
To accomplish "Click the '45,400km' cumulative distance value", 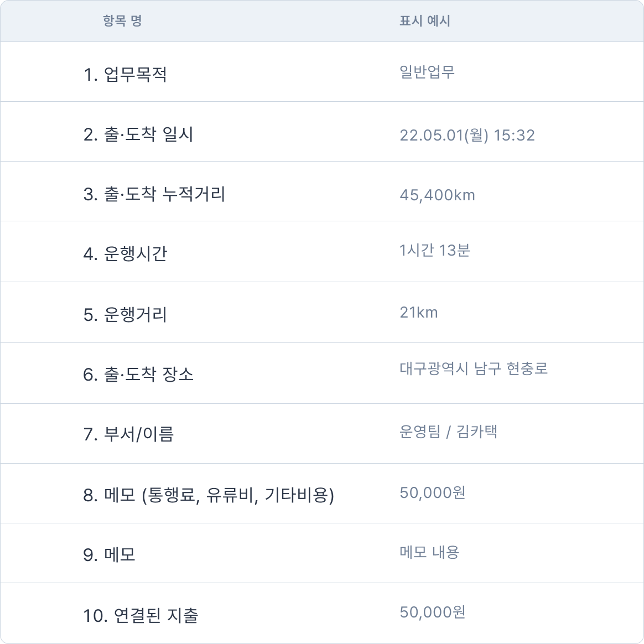I will point(437,195).
